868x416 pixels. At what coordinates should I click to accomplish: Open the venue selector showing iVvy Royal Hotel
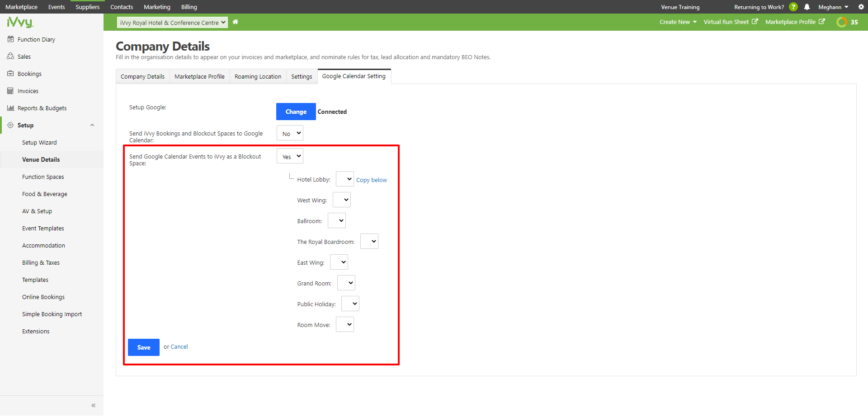(172, 22)
